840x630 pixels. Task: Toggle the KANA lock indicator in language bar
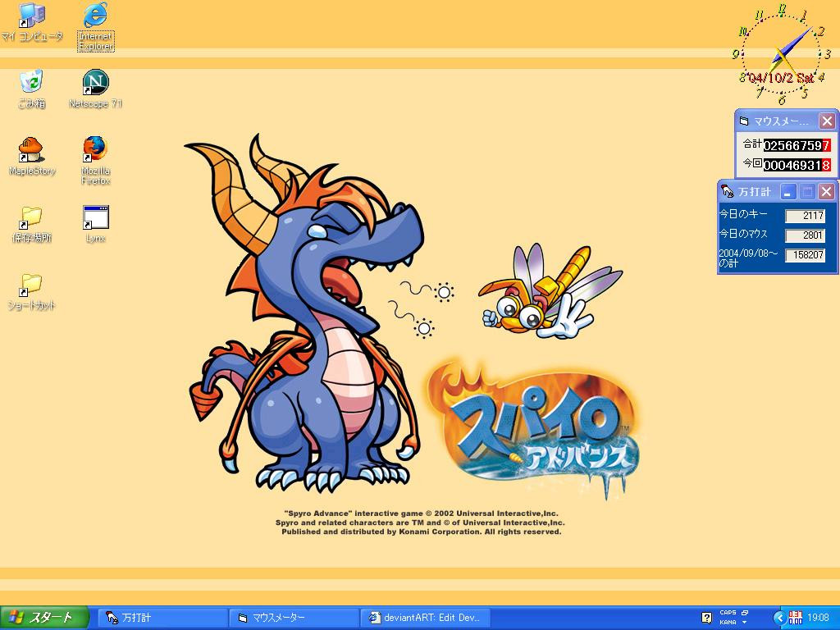(728, 622)
